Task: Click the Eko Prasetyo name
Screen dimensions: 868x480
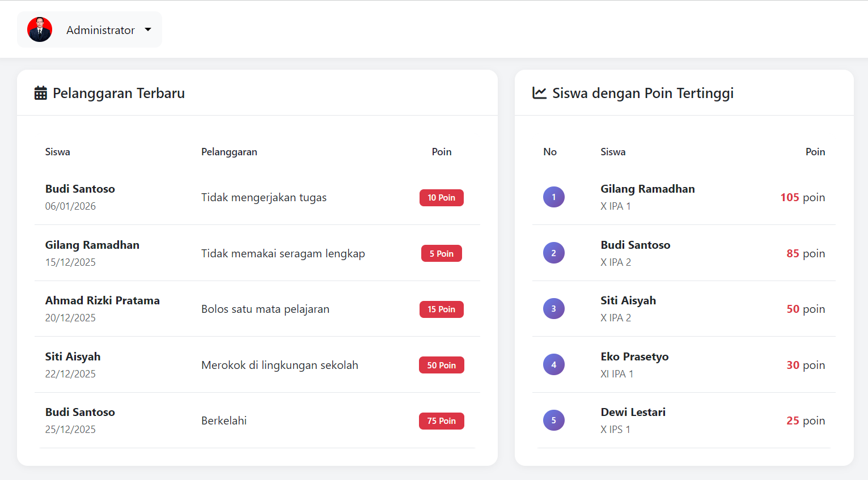Action: coord(635,356)
